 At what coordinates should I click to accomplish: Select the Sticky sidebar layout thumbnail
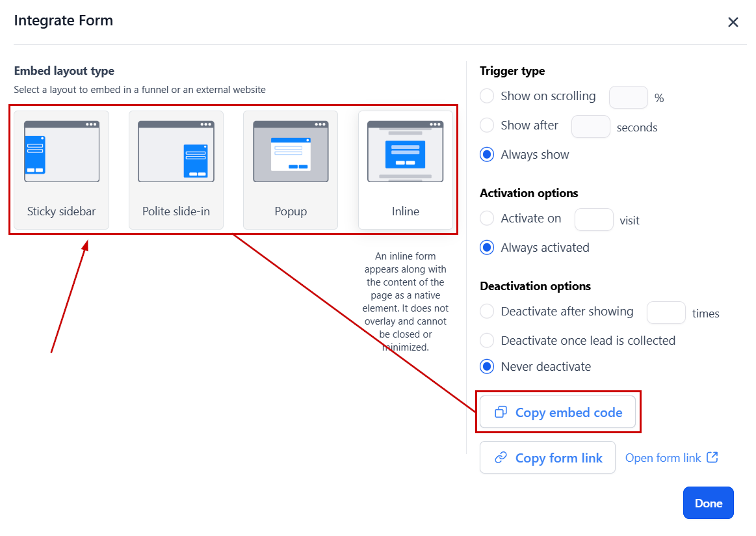tap(61, 152)
